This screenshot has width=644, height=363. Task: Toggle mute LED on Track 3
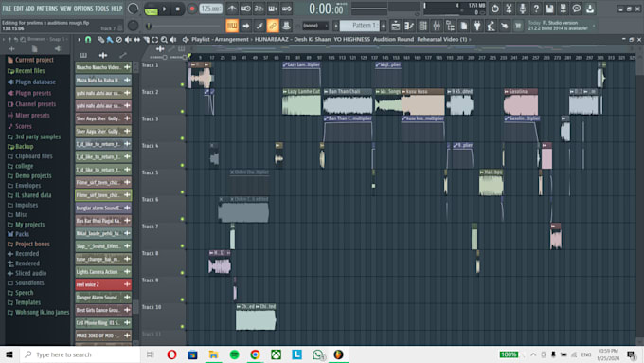pyautogui.click(x=182, y=138)
